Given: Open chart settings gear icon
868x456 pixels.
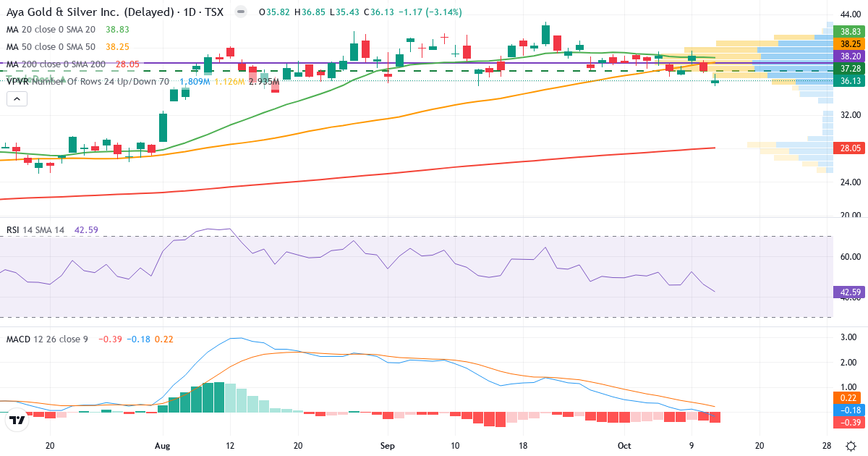Looking at the screenshot, I should click(x=852, y=446).
